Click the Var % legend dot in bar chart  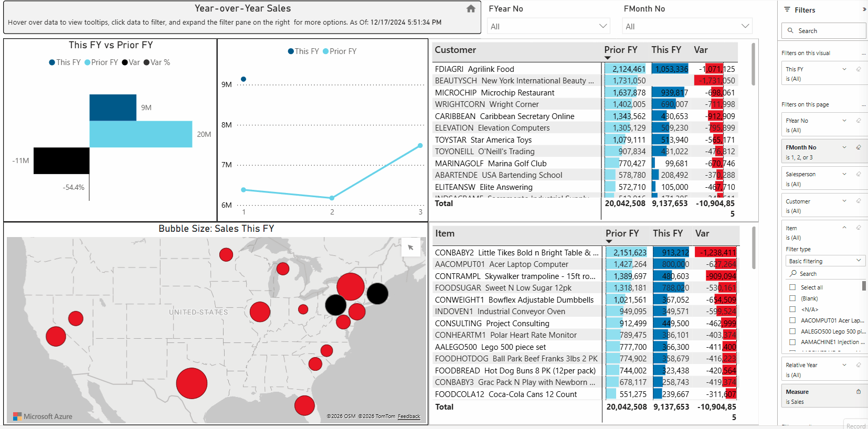146,62
